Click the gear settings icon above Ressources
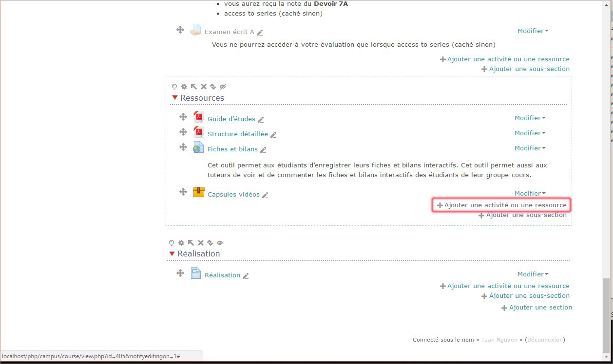Viewport: 613px width, 364px height. 184,87
